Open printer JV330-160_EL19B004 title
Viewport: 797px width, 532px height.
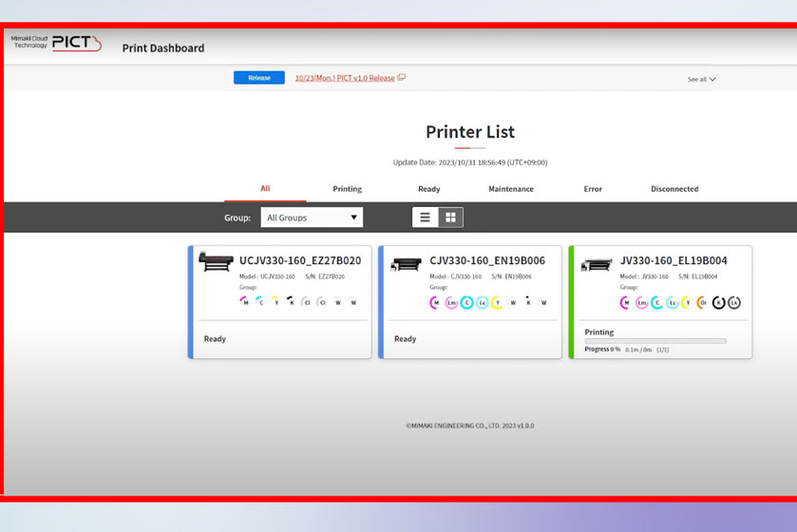tap(674, 260)
